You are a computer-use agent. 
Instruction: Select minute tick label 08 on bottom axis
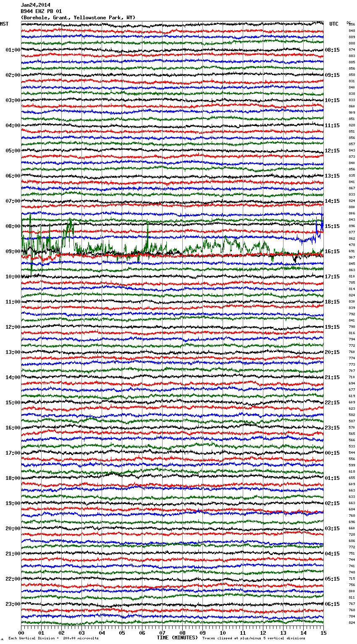(182, 633)
